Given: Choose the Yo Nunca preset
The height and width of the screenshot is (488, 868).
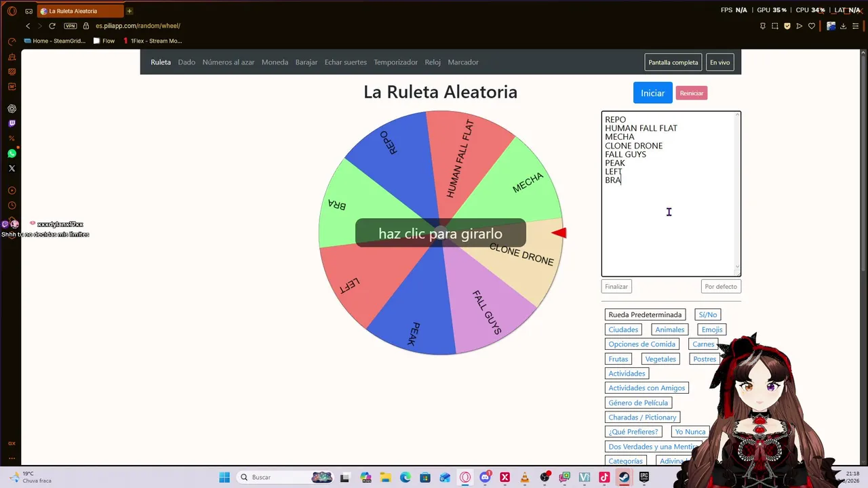Looking at the screenshot, I should 690,432.
